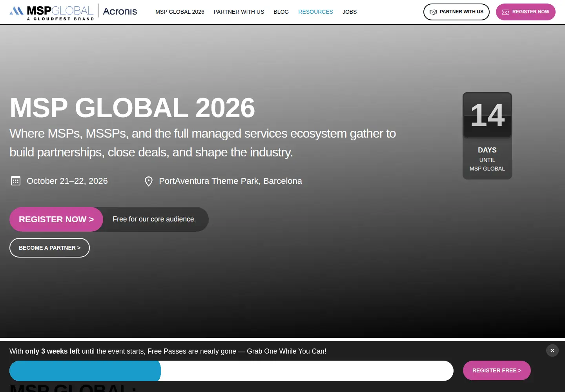Close the bottom banner with X
565x392 pixels.
(x=552, y=350)
